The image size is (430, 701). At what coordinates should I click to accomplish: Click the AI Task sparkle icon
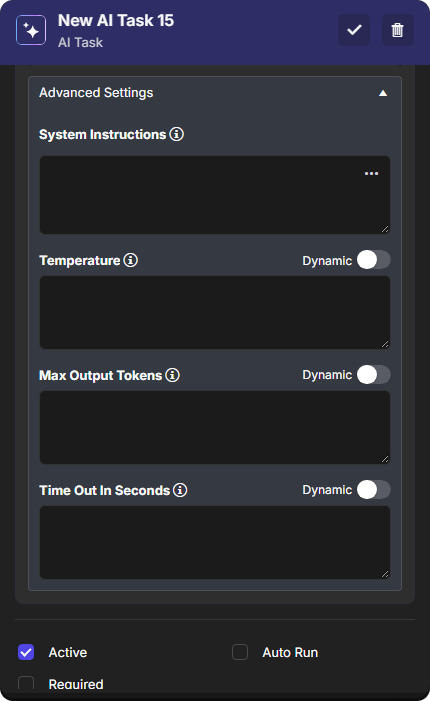pyautogui.click(x=31, y=30)
